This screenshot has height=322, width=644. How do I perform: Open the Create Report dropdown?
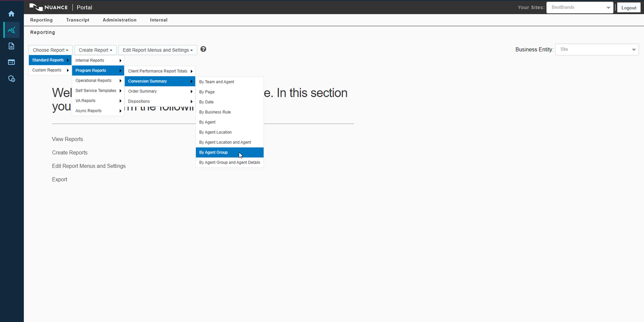[95, 50]
